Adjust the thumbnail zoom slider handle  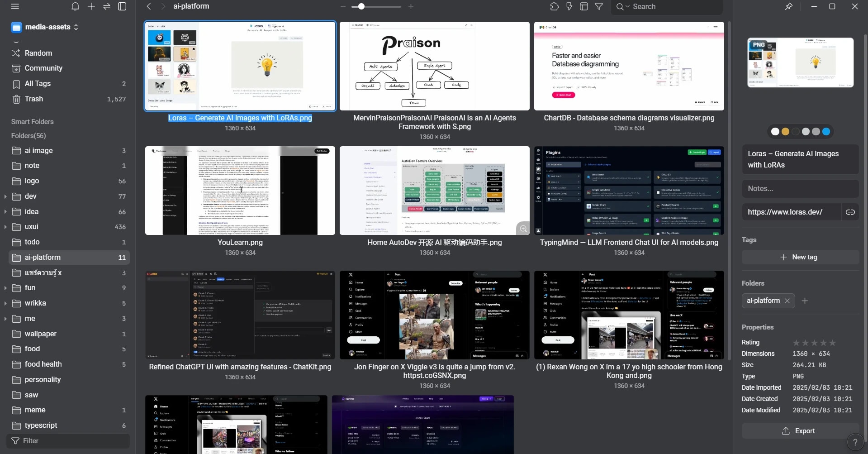[361, 6]
